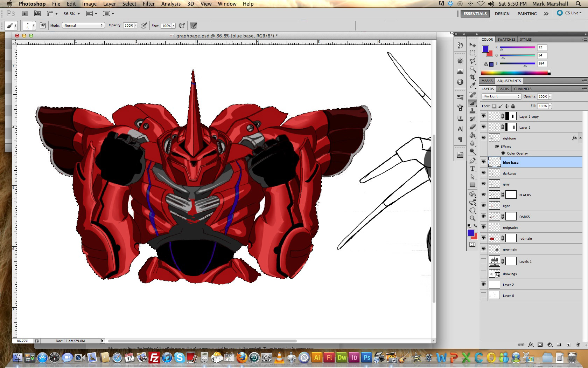Select the Path Selection tool
The height and width of the screenshot is (368, 588).
point(472,177)
